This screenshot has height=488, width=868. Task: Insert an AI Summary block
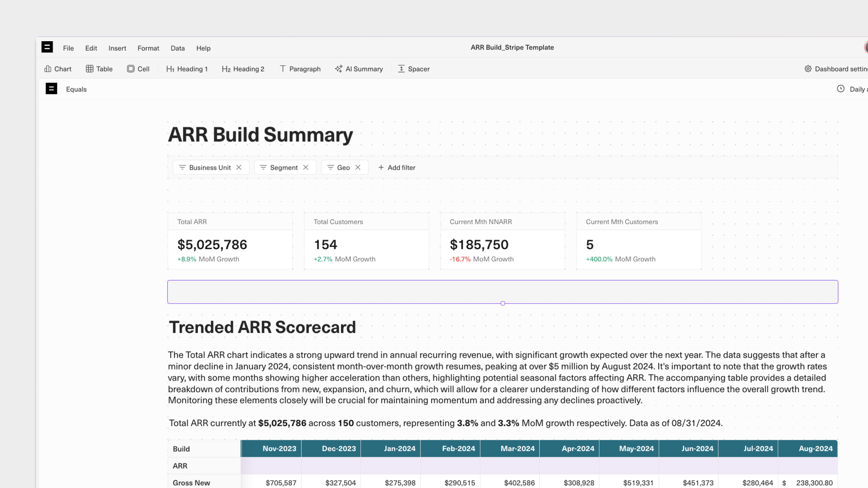click(x=359, y=69)
